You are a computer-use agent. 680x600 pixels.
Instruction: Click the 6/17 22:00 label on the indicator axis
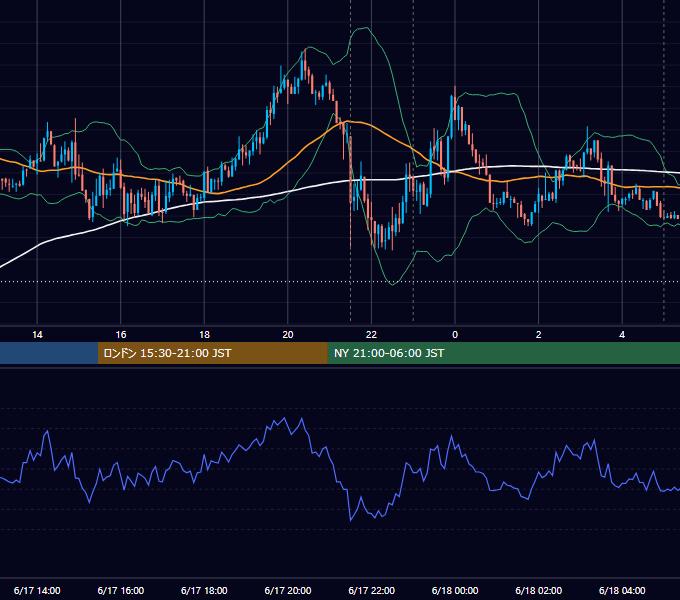[x=372, y=590]
